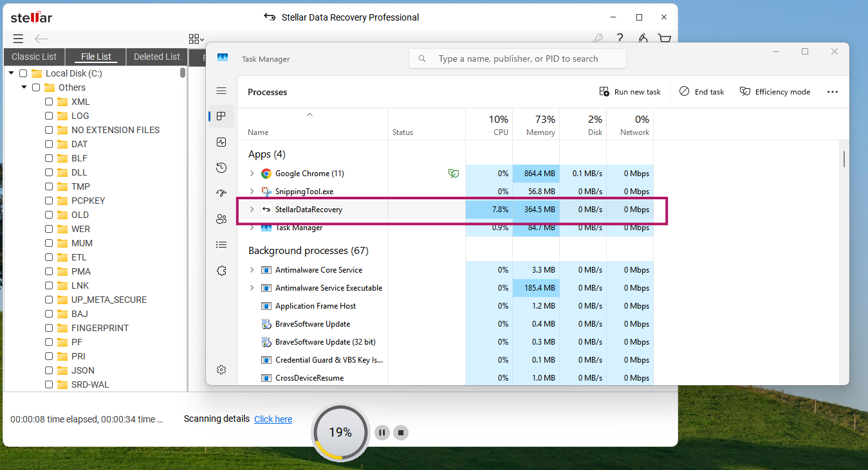Check the Local Disk (C:) checkbox

click(x=23, y=73)
